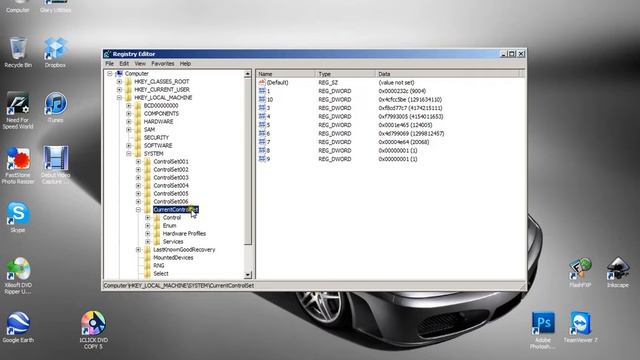Click the Services folder icon

(157, 242)
